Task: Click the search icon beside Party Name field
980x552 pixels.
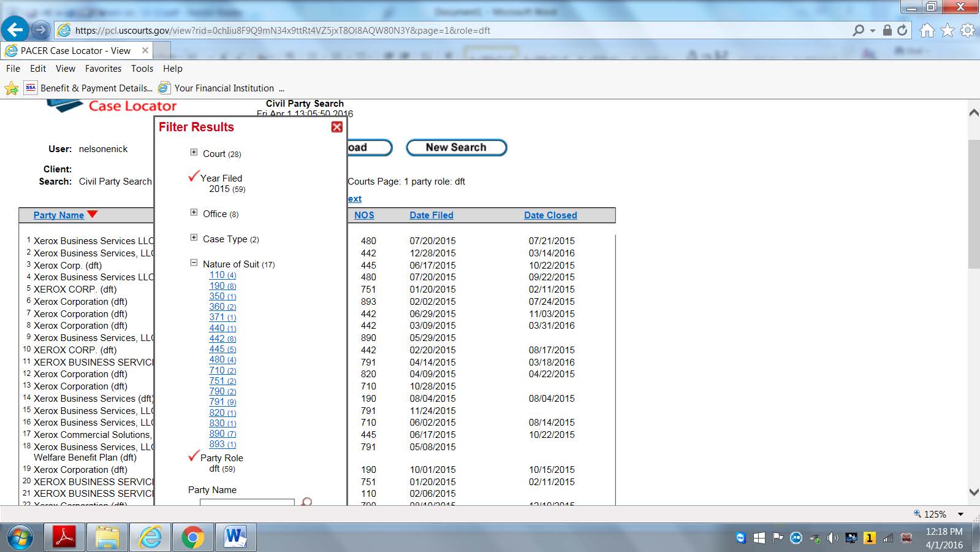Action: pyautogui.click(x=306, y=502)
